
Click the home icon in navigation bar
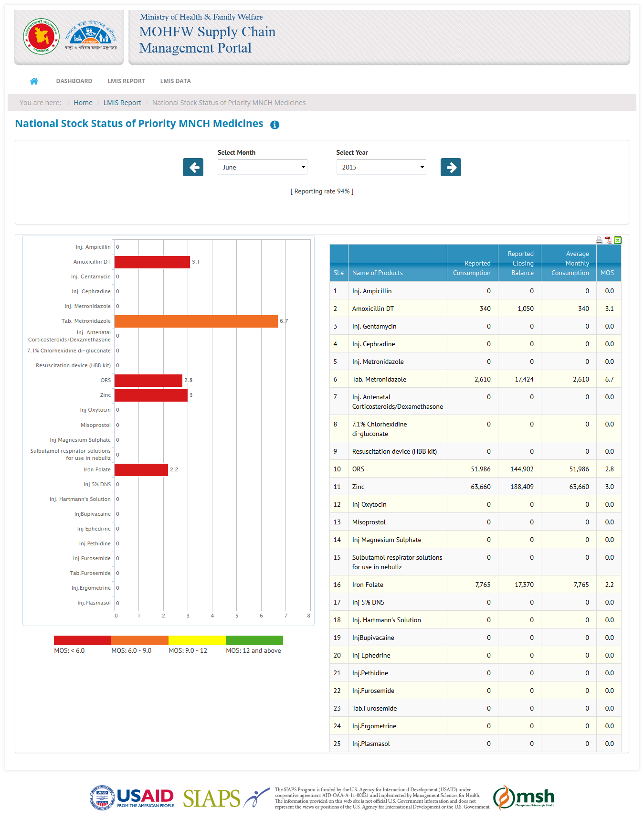(x=34, y=81)
